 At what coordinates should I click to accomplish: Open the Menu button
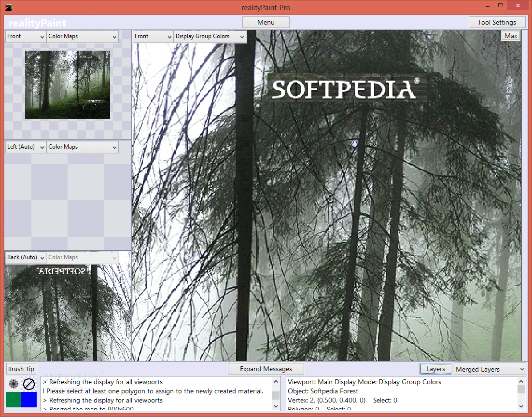pyautogui.click(x=266, y=22)
